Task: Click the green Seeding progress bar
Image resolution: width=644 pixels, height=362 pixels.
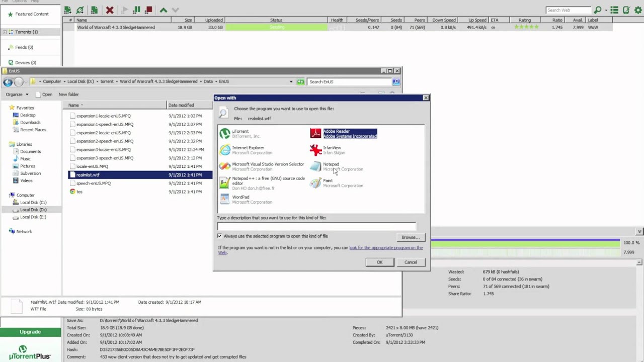Action: coord(276,28)
